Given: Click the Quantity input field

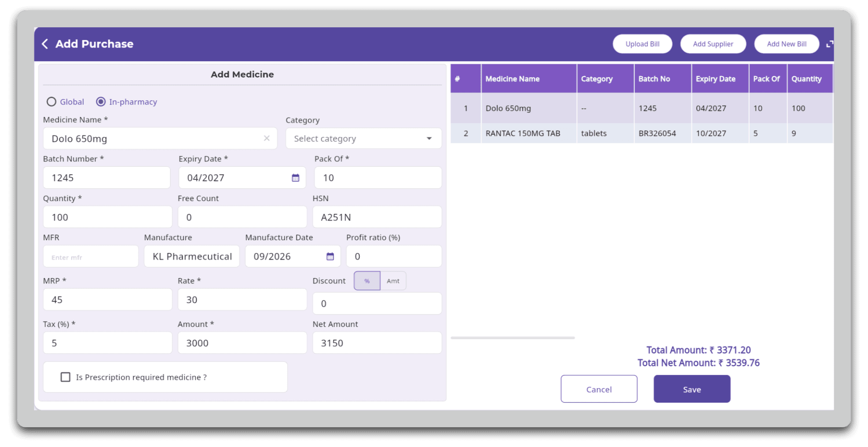Looking at the screenshot, I should 107,217.
